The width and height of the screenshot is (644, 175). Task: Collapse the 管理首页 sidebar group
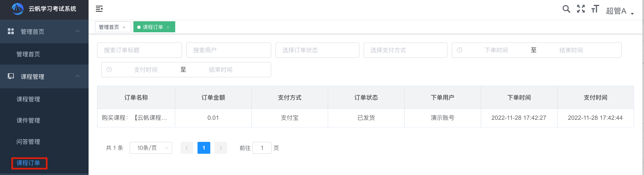78,31
